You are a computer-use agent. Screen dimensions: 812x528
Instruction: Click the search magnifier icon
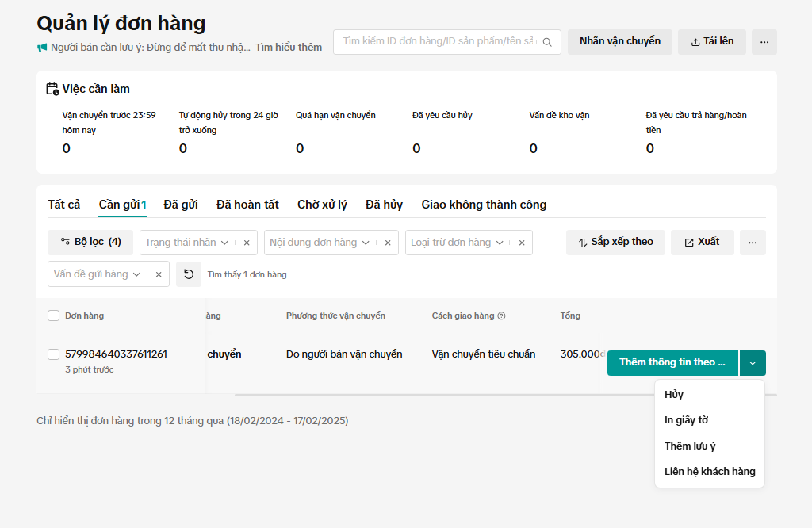tap(547, 42)
